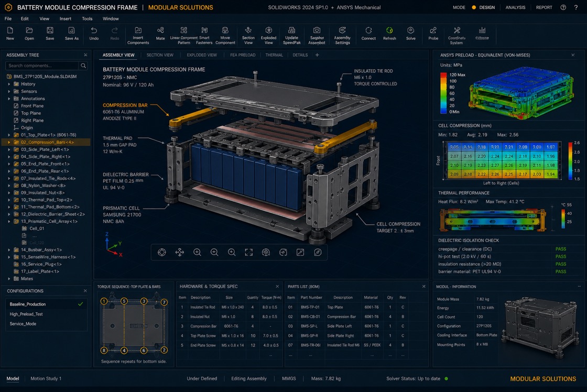Switch to the THERMAL tab

274,55
